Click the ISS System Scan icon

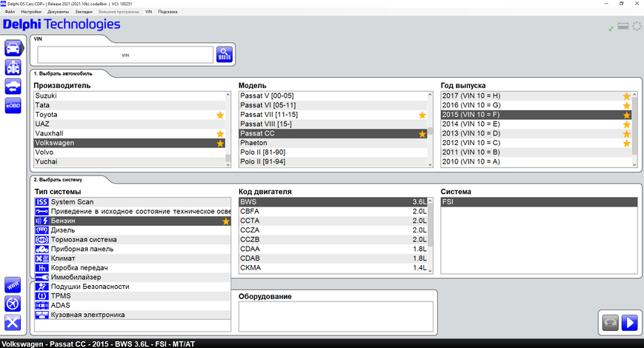point(42,202)
